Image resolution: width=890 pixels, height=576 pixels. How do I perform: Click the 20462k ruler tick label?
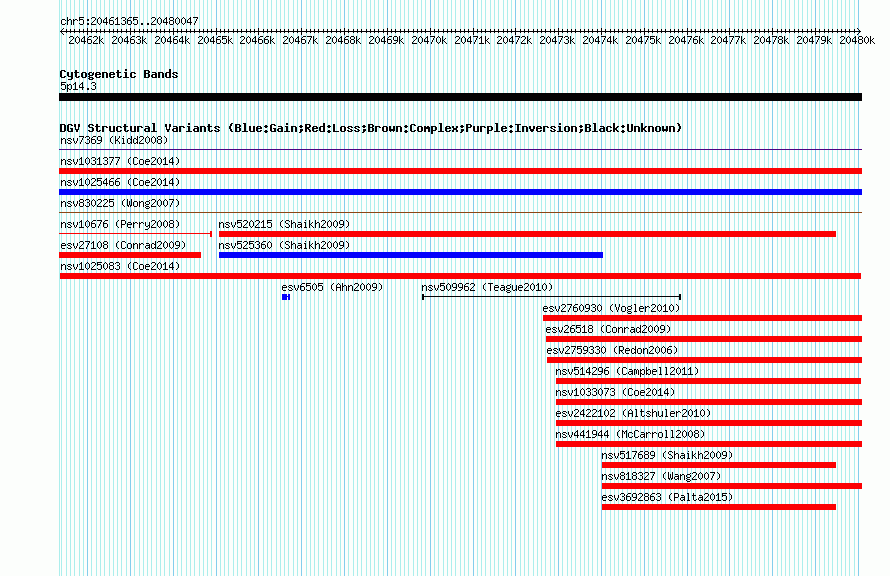click(86, 40)
